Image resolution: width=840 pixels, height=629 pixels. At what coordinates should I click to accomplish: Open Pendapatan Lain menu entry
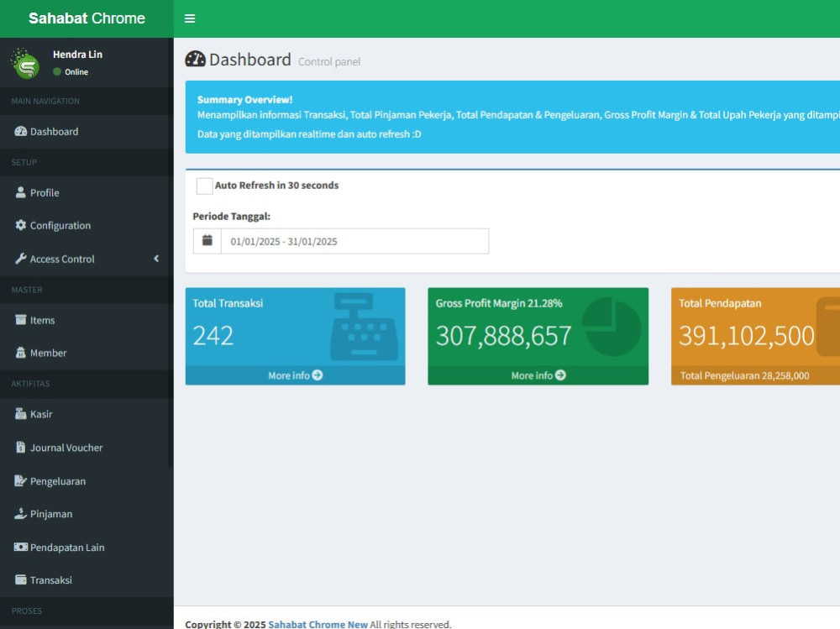[87, 547]
